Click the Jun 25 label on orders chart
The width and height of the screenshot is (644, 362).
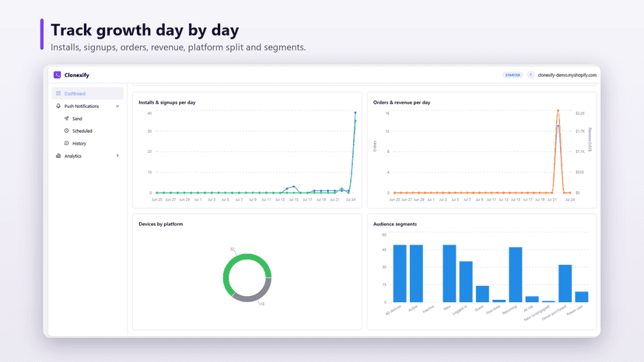pyautogui.click(x=394, y=200)
